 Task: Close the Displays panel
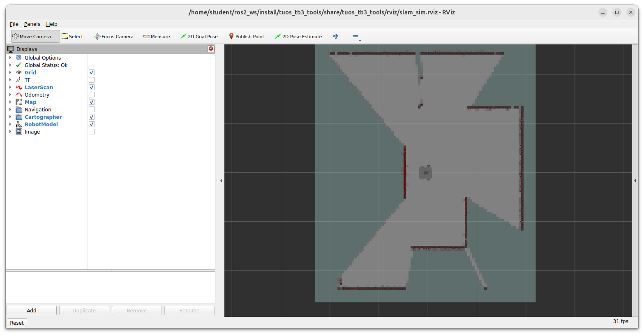tap(211, 49)
